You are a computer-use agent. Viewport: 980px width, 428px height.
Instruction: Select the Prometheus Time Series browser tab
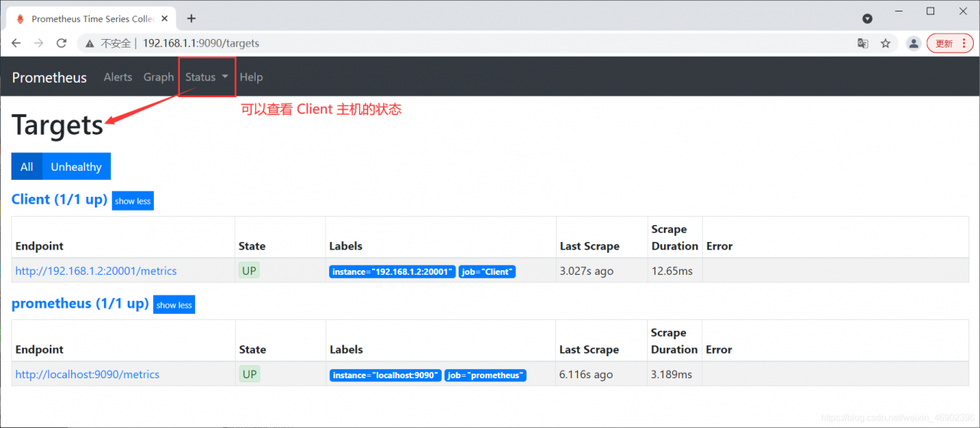point(91,18)
